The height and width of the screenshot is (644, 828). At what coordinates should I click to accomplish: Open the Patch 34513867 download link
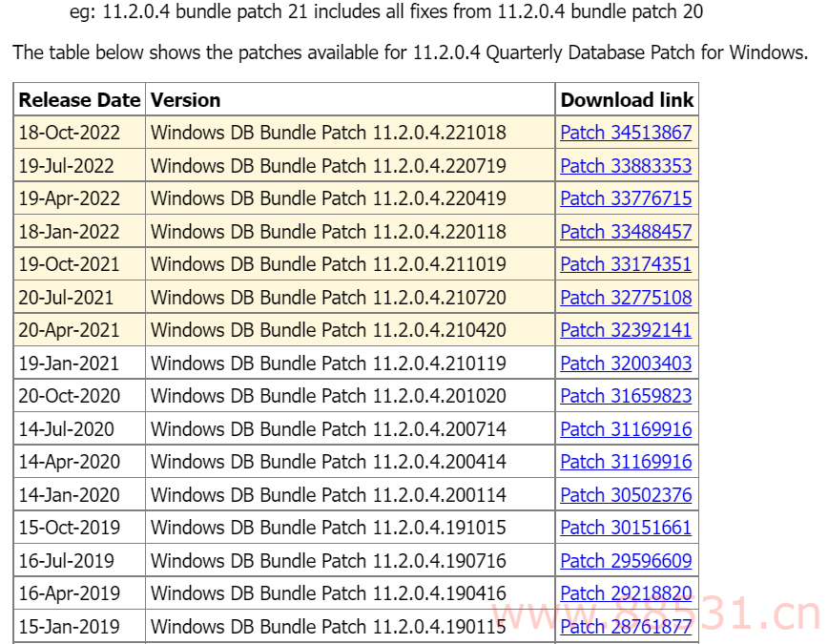(x=626, y=133)
